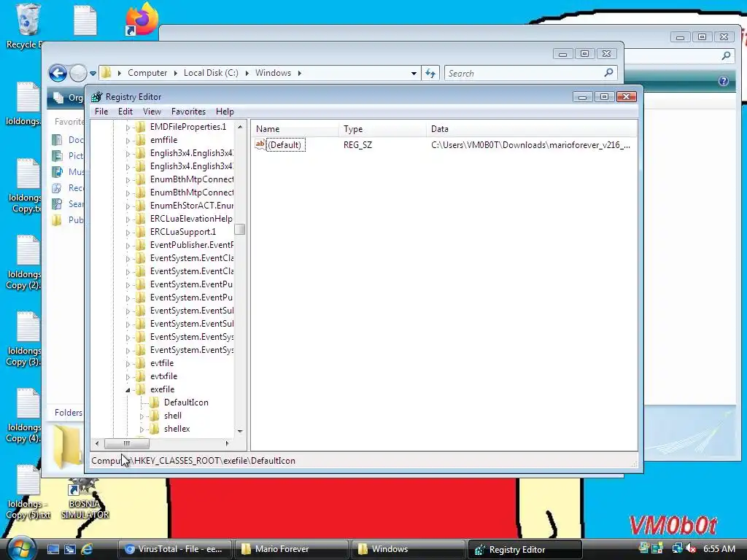The width and height of the screenshot is (747, 560).
Task: Open the help icon in back Explorer window
Action: 723,81
